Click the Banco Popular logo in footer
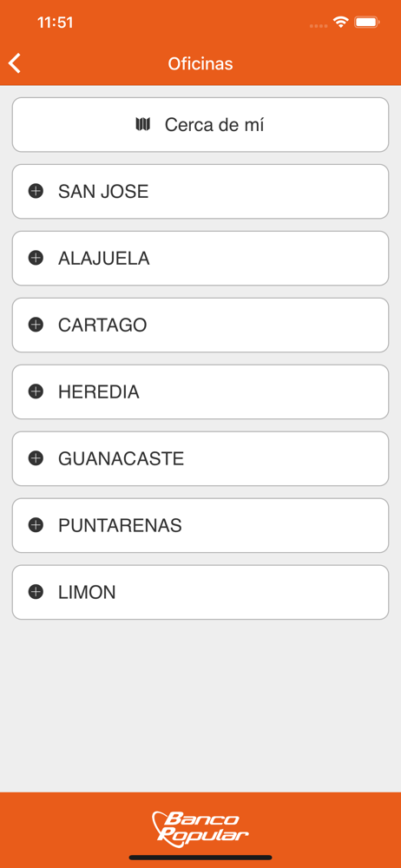The image size is (401, 868). [200, 828]
